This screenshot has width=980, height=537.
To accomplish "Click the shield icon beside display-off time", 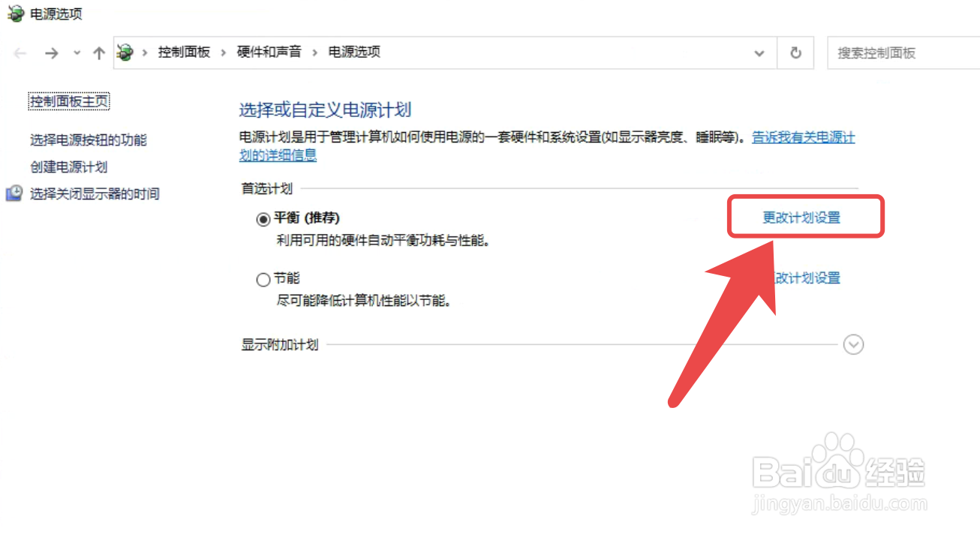I will (14, 193).
